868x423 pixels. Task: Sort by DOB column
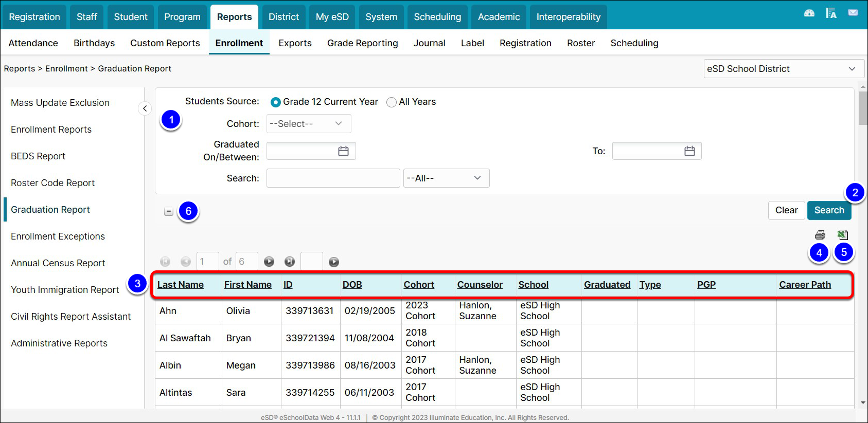click(352, 285)
